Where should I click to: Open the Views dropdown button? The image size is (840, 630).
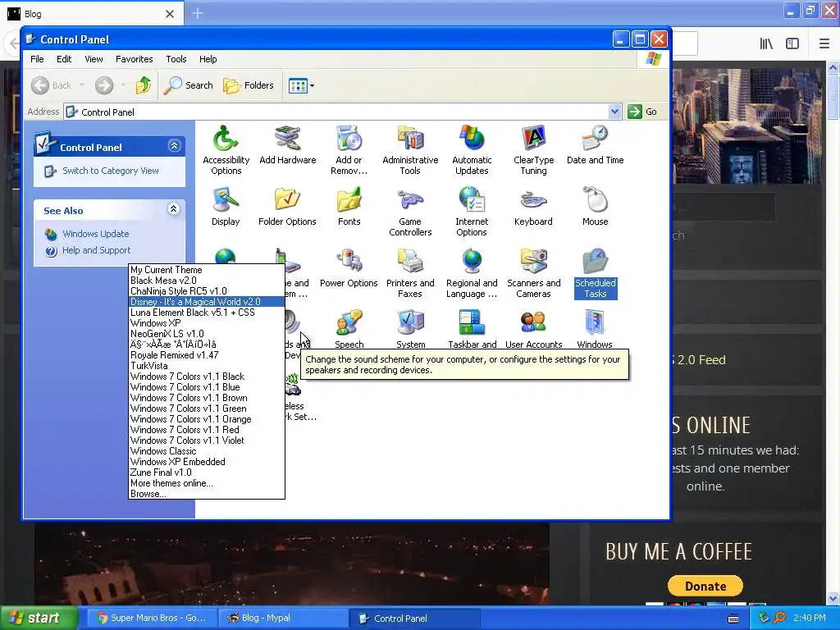pyautogui.click(x=301, y=85)
